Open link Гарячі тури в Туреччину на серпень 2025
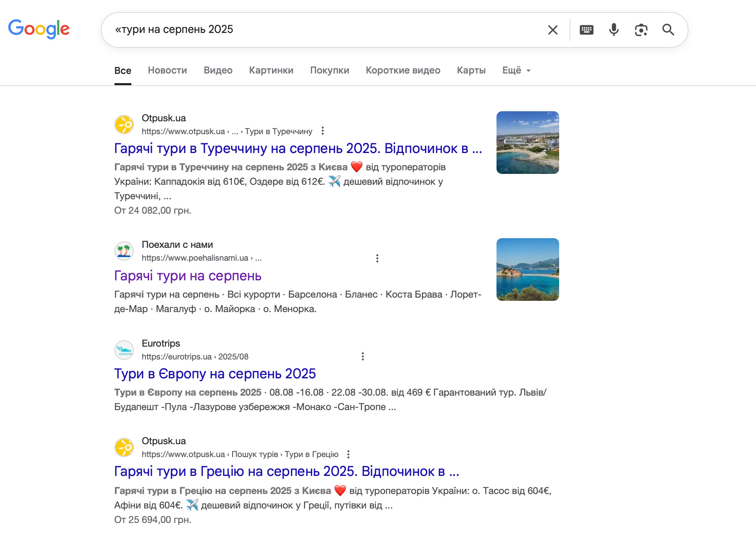 (x=298, y=149)
